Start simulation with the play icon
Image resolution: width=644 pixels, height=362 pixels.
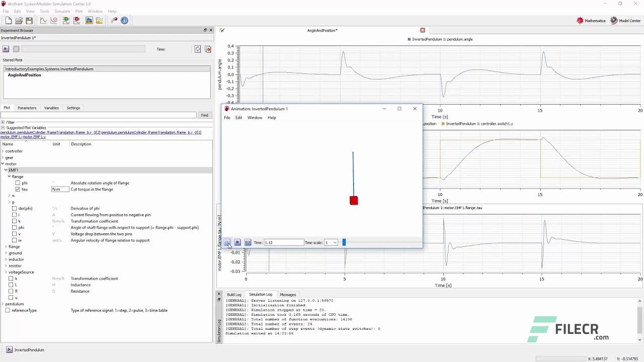pos(6,49)
